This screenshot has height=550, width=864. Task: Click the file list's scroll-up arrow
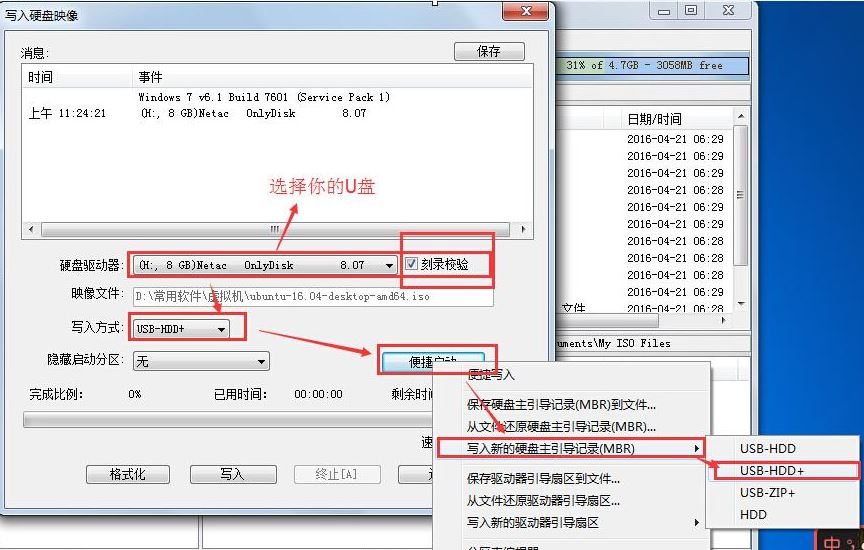coord(741,117)
